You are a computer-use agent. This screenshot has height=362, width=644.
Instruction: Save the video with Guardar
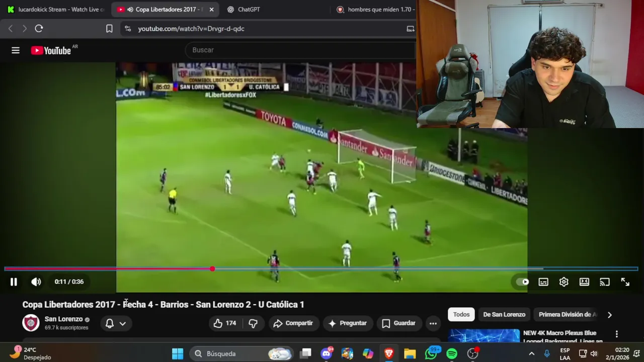[398, 323]
